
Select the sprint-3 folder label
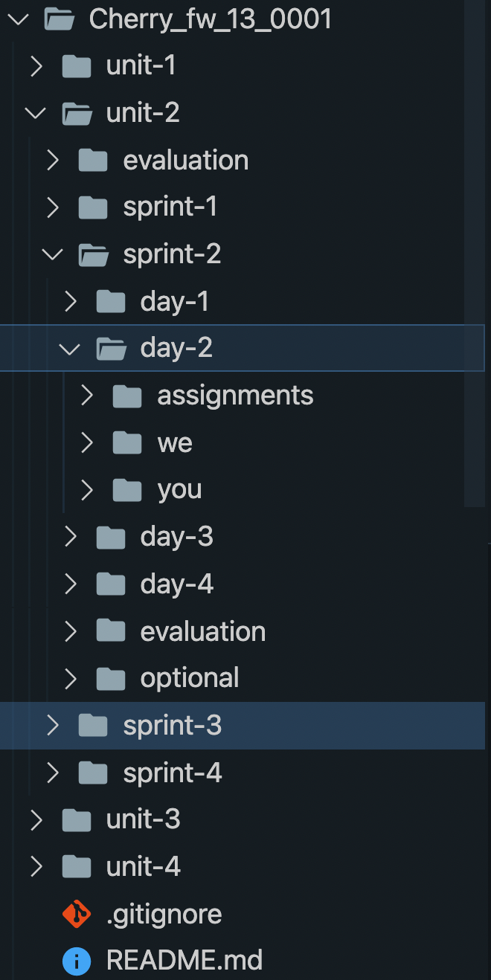pyautogui.click(x=172, y=726)
